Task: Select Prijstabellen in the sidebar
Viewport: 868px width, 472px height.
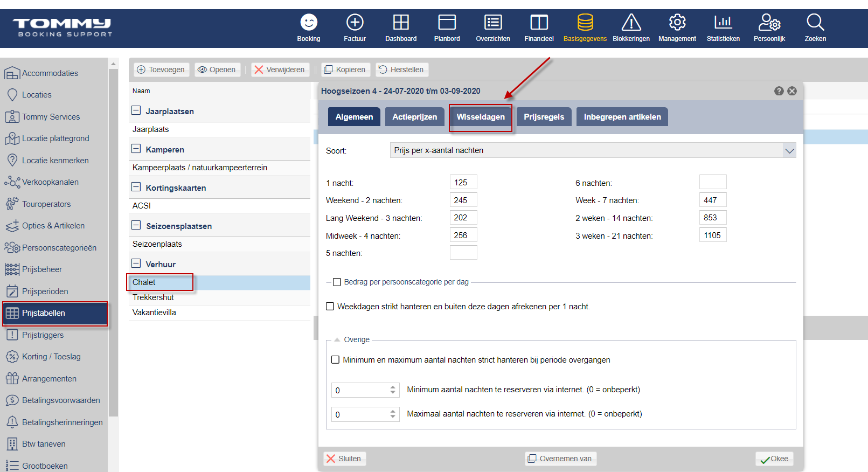Action: click(55, 313)
